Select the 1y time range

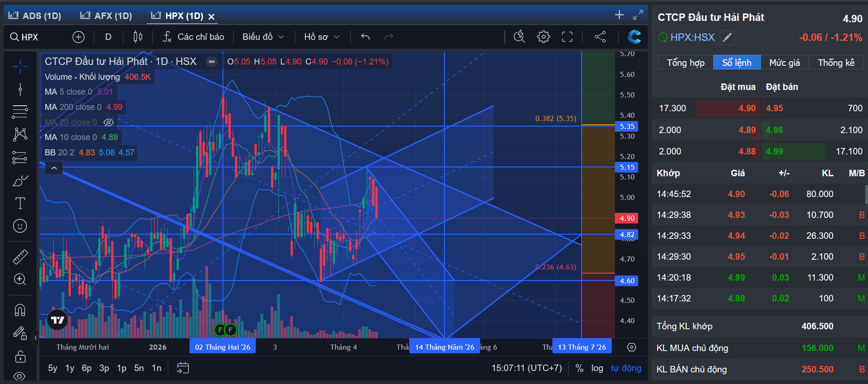pyautogui.click(x=70, y=368)
